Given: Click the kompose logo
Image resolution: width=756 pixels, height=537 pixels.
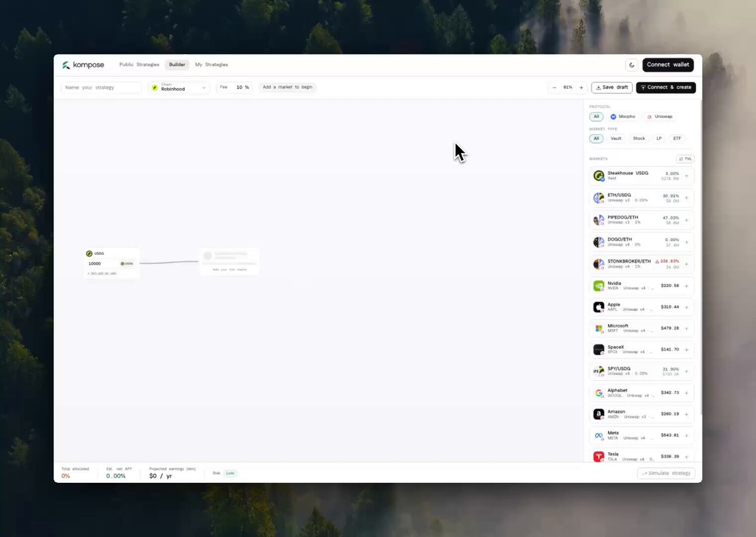Looking at the screenshot, I should [x=83, y=65].
